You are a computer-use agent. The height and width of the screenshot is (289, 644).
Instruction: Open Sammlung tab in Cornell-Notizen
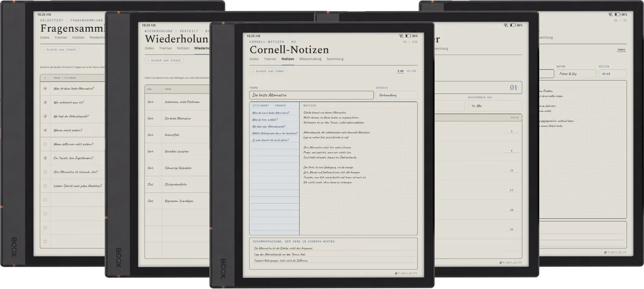click(335, 59)
